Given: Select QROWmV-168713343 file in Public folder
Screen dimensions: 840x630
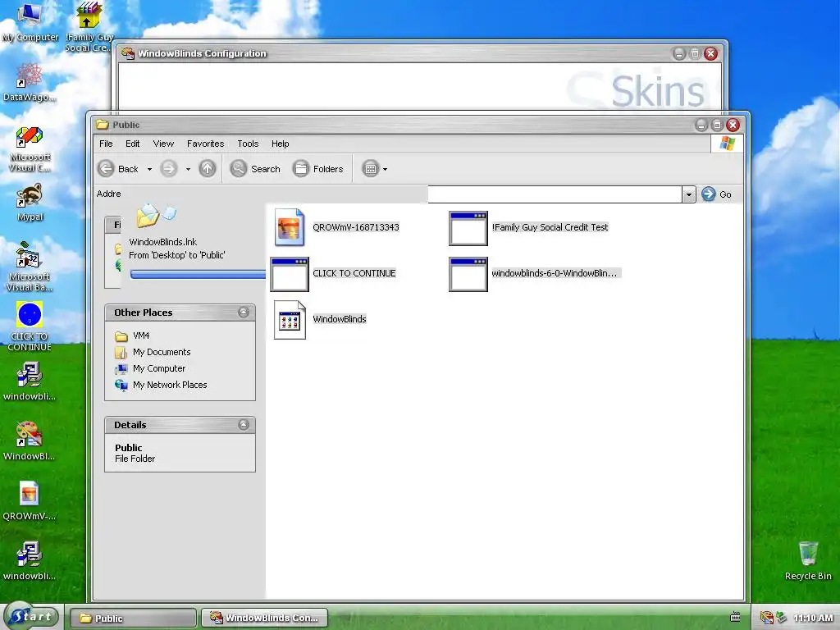Looking at the screenshot, I should [336, 227].
